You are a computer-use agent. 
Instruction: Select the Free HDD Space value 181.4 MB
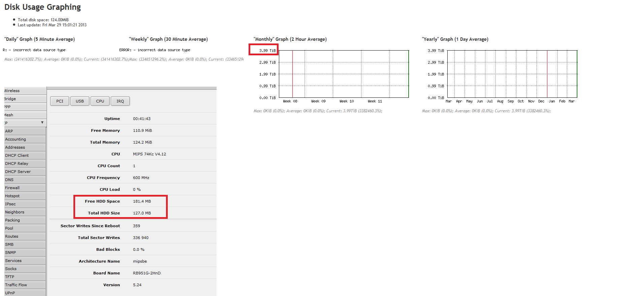pos(142,201)
